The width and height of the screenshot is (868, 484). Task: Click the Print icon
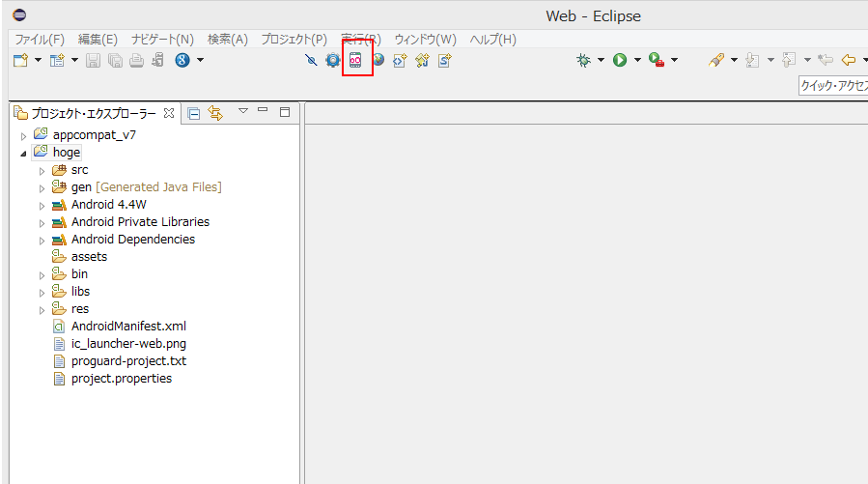click(136, 60)
